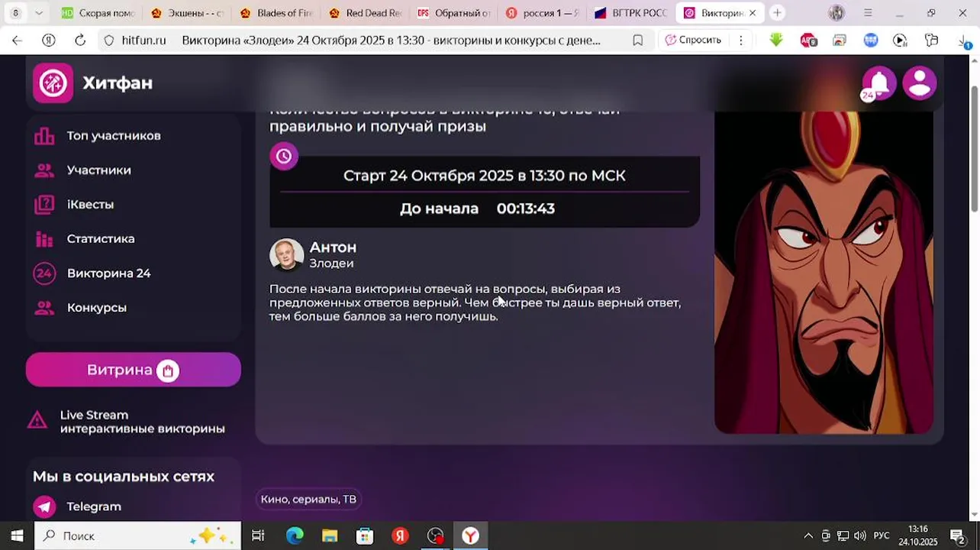This screenshot has width=980, height=550.
Task: Click the Windows Поиск search box
Action: point(137,535)
